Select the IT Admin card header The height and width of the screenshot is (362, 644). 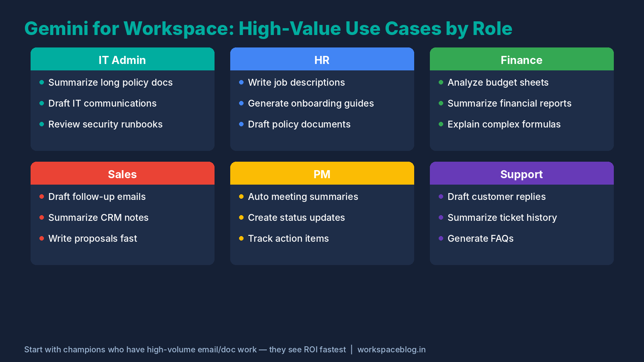122,59
